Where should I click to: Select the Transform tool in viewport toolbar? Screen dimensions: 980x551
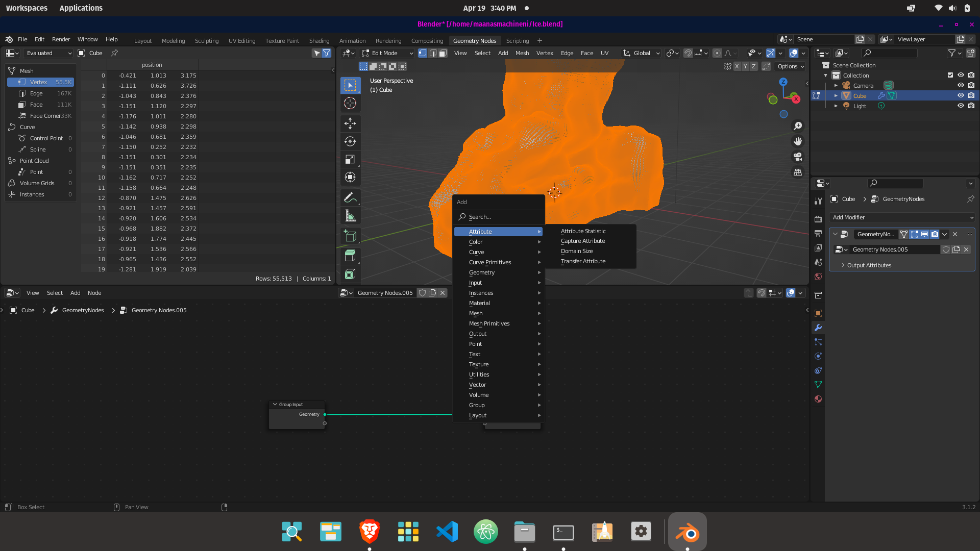tap(350, 177)
